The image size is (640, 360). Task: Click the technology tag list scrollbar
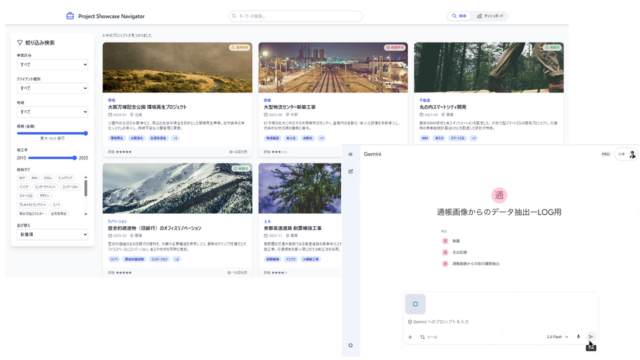[x=86, y=189]
